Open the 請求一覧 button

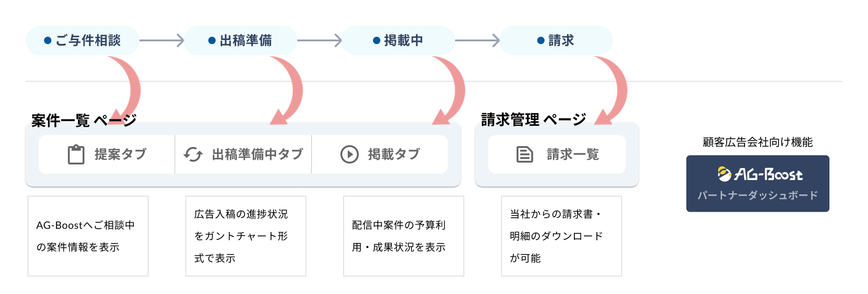pyautogui.click(x=556, y=154)
